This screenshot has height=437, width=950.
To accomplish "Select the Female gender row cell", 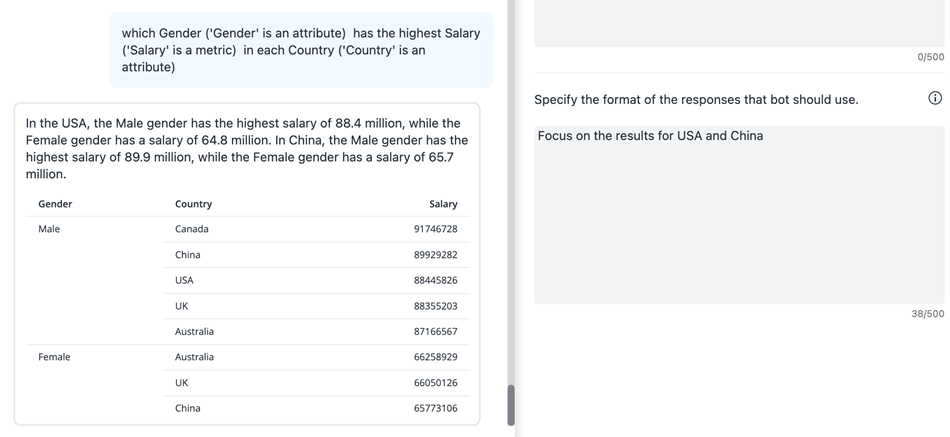I will coord(54,357).
